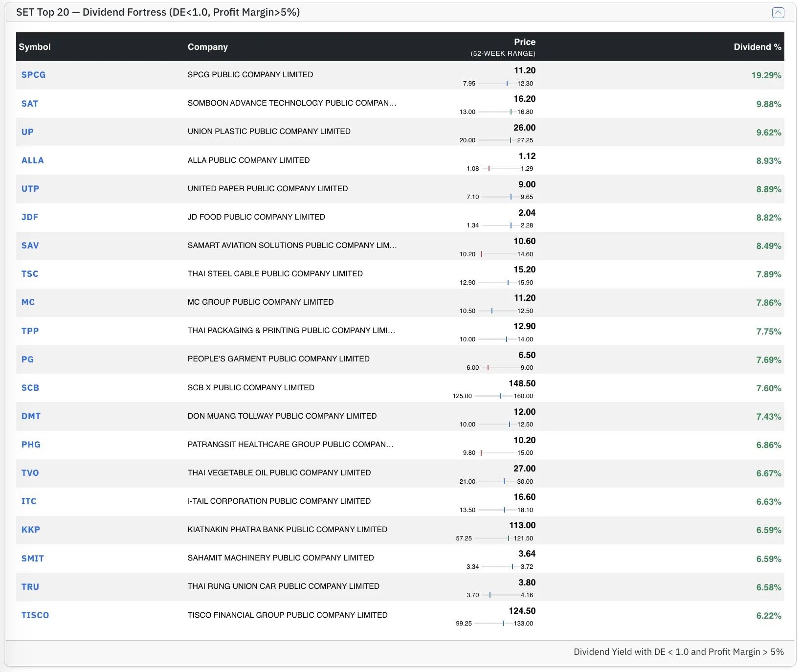801x672 pixels.
Task: Click MC GROUP PUBLIC COMPANY LIMITED
Action: point(261,302)
